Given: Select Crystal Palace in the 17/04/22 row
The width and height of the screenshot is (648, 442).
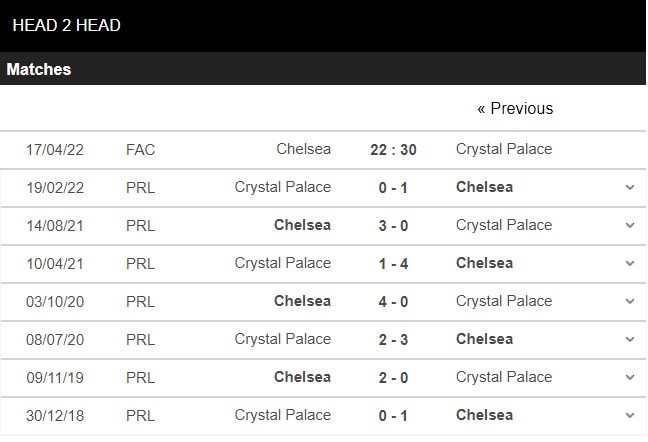Looking at the screenshot, I should [504, 149].
